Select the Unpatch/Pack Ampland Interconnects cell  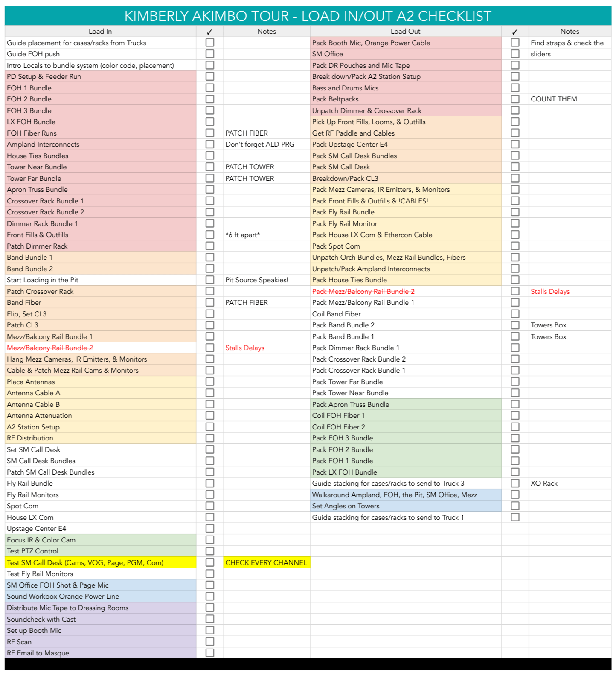pos(406,269)
